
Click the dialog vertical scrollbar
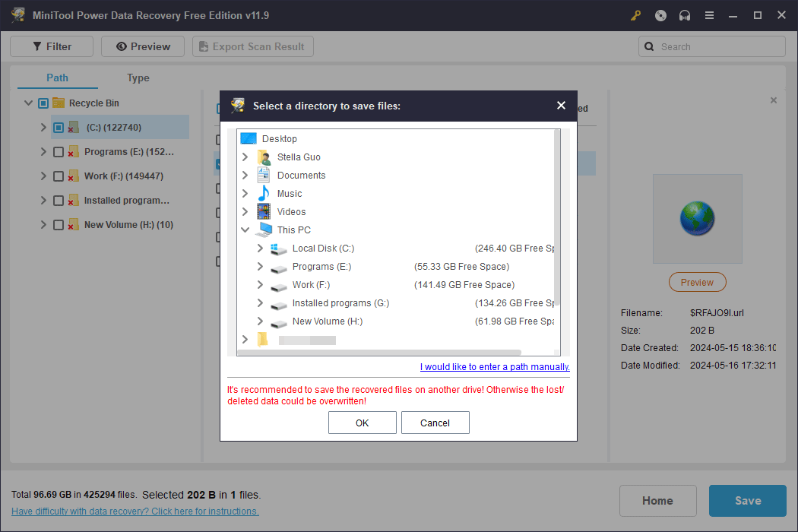pos(557,218)
